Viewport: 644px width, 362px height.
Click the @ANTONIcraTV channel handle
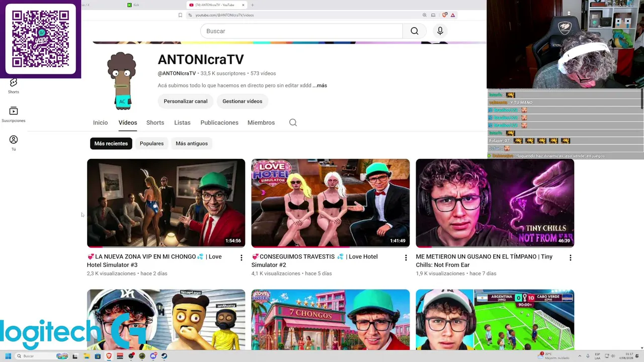[x=177, y=73]
